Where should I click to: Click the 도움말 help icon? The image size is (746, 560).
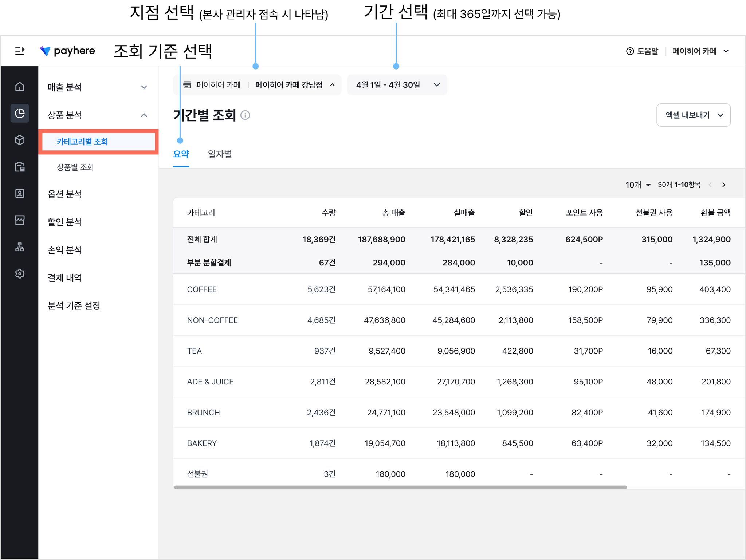pyautogui.click(x=630, y=51)
